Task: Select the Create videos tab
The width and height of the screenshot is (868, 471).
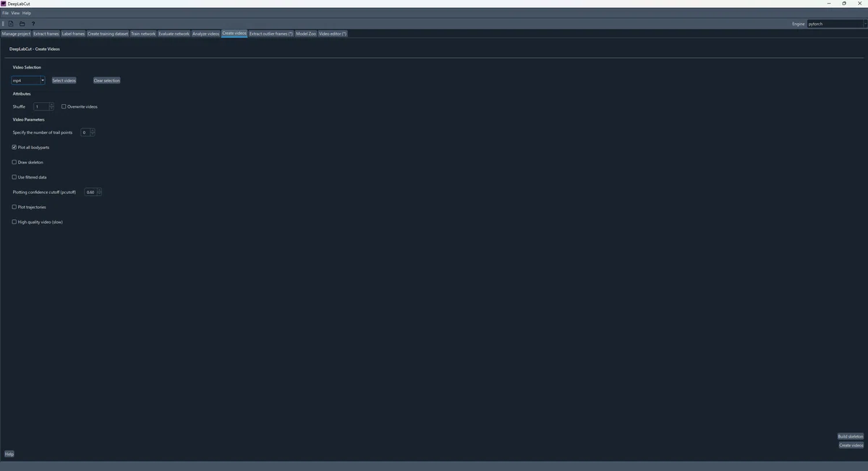Action: tap(234, 33)
